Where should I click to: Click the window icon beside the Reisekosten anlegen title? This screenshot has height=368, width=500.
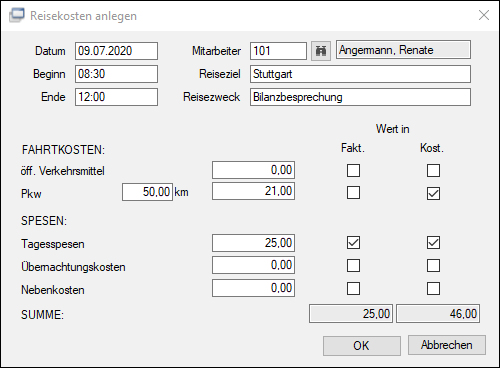(x=17, y=15)
